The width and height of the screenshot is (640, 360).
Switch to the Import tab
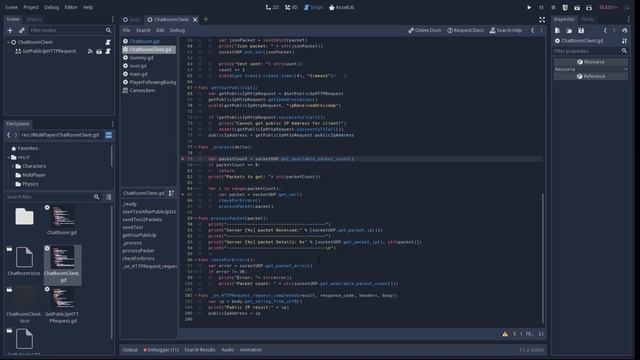(34, 19)
